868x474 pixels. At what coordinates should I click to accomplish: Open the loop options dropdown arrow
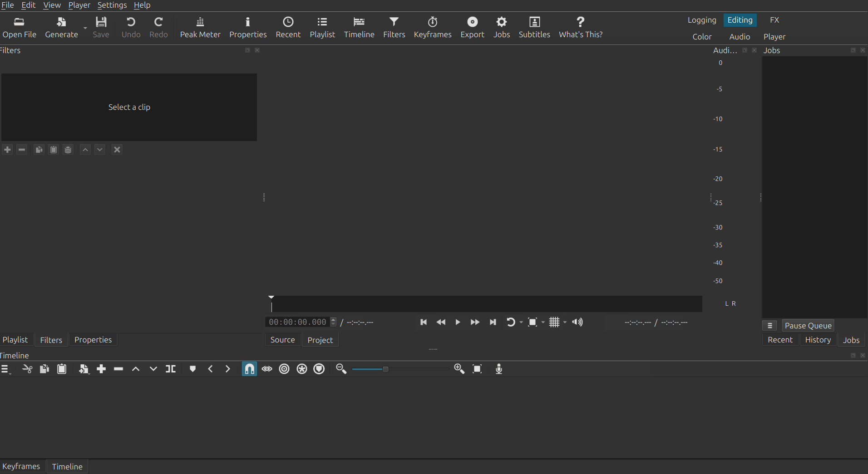pyautogui.click(x=521, y=322)
